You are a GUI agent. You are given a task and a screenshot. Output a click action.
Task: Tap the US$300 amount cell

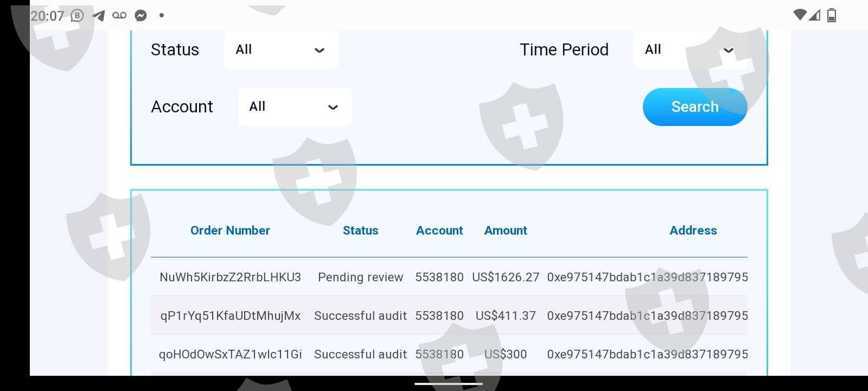(x=505, y=354)
